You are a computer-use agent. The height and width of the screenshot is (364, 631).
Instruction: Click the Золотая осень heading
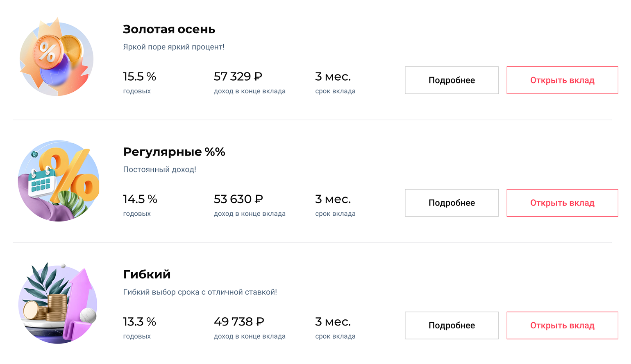point(169,29)
